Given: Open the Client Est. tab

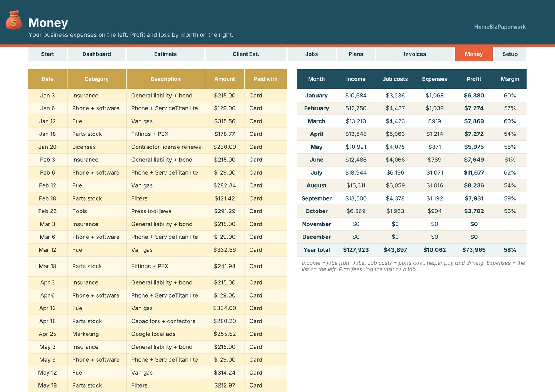Looking at the screenshot, I should 246,54.
